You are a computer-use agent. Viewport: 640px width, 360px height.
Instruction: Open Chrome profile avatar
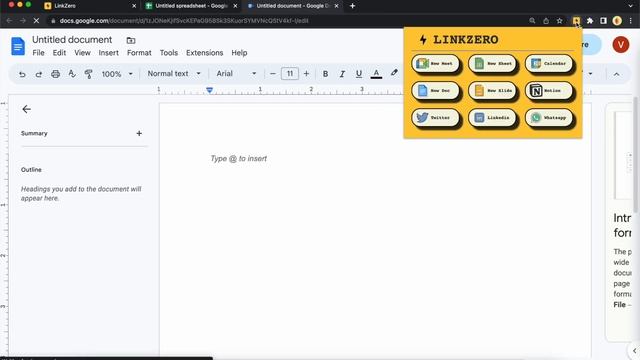(617, 20)
